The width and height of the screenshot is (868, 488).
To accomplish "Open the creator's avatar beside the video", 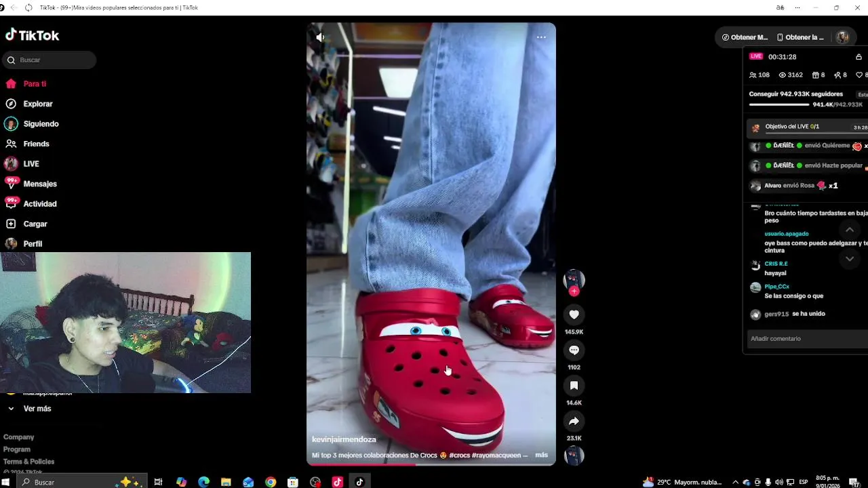I will click(x=574, y=279).
